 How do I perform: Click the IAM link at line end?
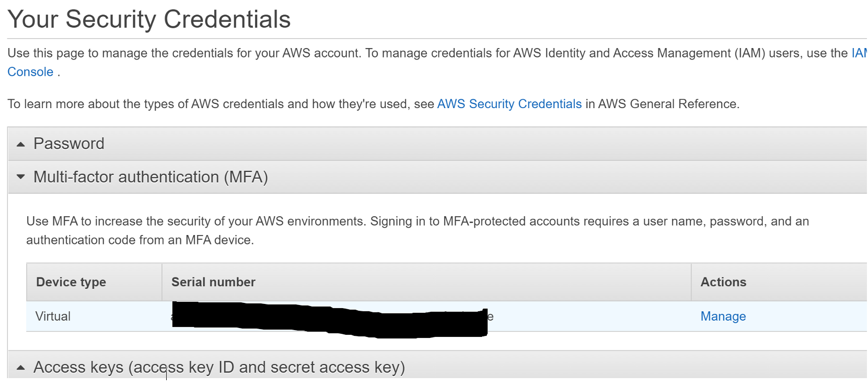tap(860, 53)
